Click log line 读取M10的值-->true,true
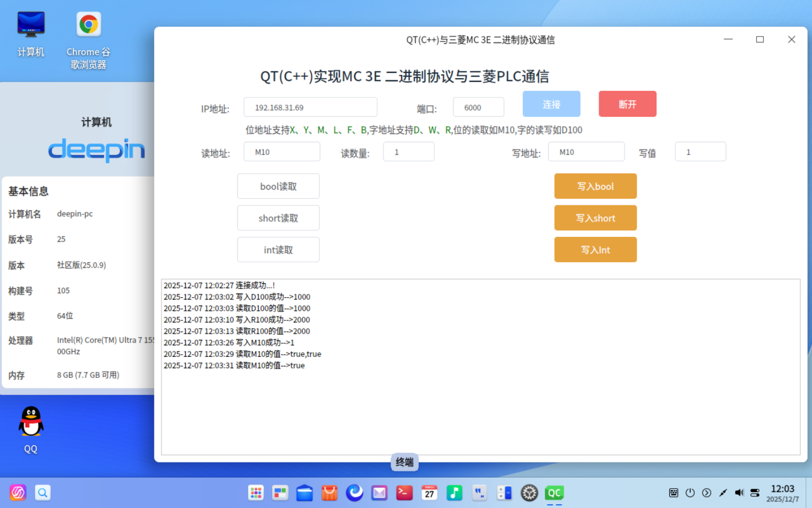 [242, 354]
